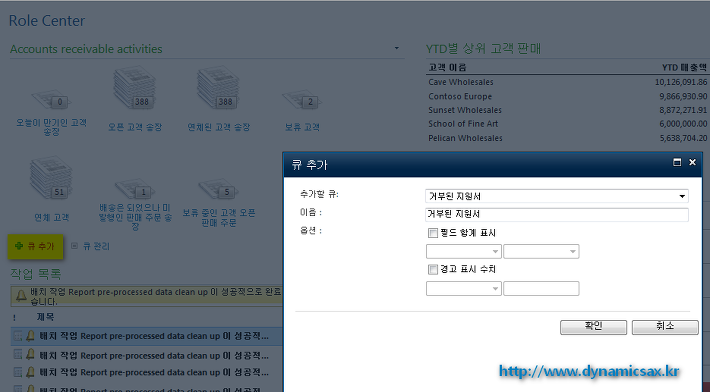The width and height of the screenshot is (710, 392).
Task: Maximize the 큐 추가 dialog
Action: click(x=677, y=162)
